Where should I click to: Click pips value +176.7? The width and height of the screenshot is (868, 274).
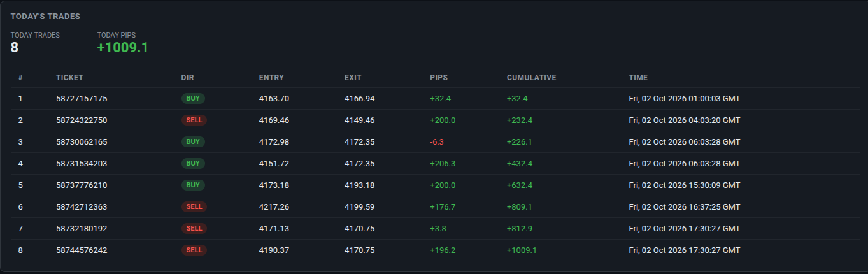443,207
